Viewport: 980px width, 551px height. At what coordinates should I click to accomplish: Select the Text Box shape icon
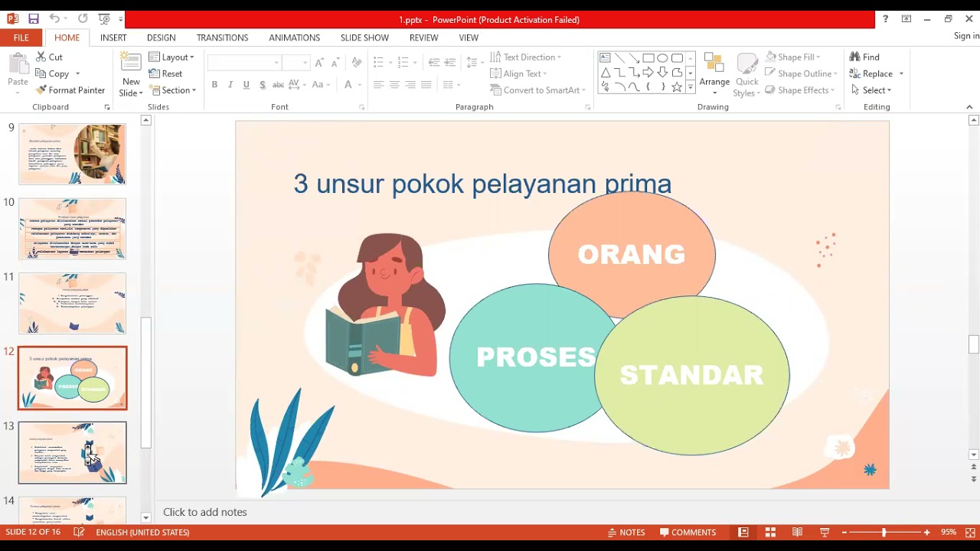605,58
